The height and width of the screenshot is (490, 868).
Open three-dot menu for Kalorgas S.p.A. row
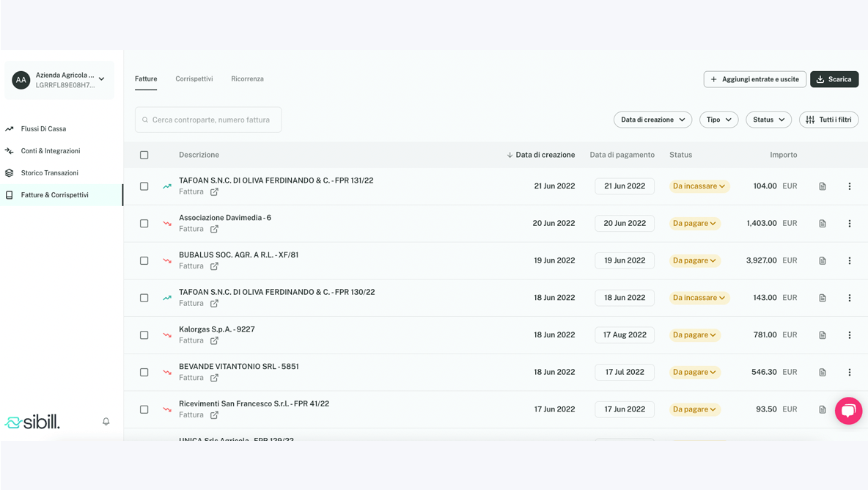tap(850, 335)
